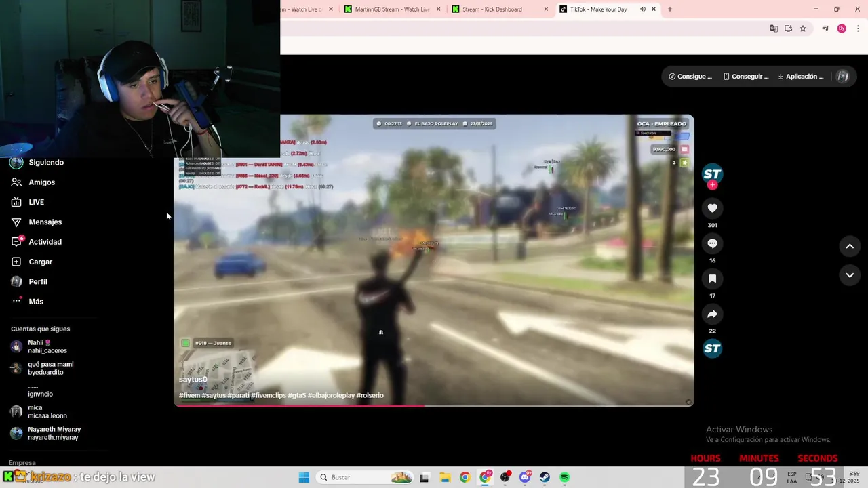Viewport: 868px width, 488px height.
Task: Open Mensajes in TikTok sidebar
Action: [x=37, y=222]
